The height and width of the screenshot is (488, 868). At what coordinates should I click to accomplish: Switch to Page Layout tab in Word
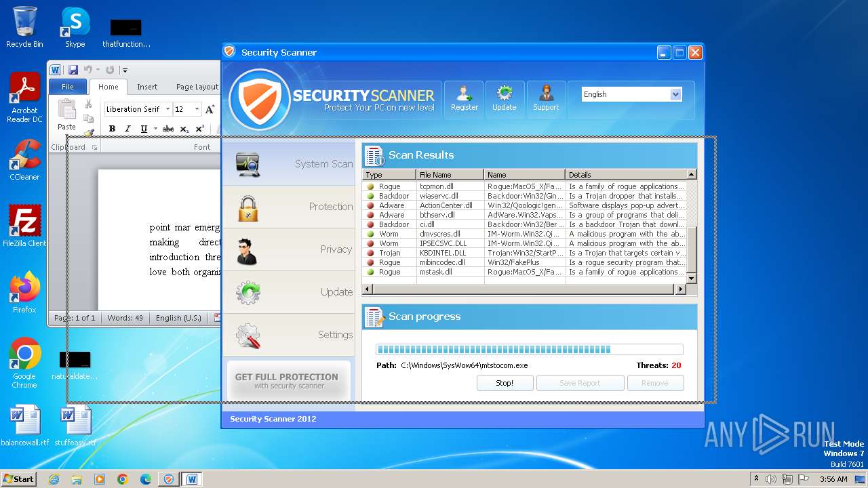[x=197, y=87]
